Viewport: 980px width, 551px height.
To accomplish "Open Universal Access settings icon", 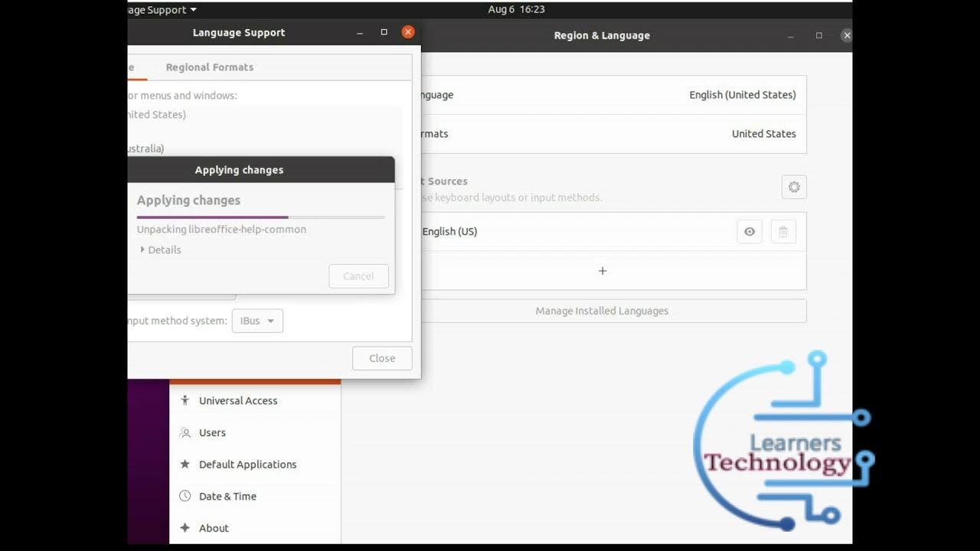I will point(185,400).
